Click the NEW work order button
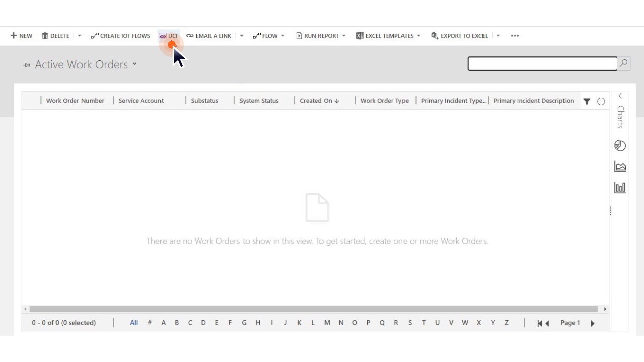 (x=21, y=36)
